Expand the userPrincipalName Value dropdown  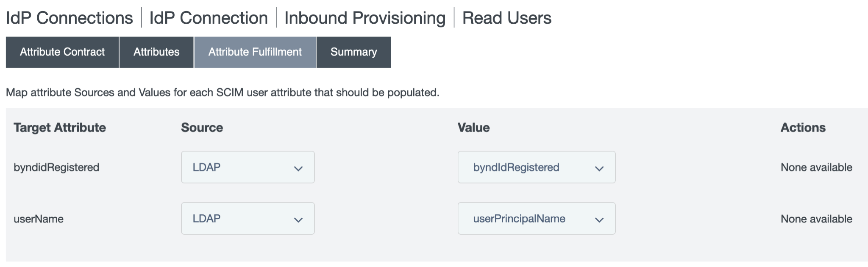tap(536, 219)
